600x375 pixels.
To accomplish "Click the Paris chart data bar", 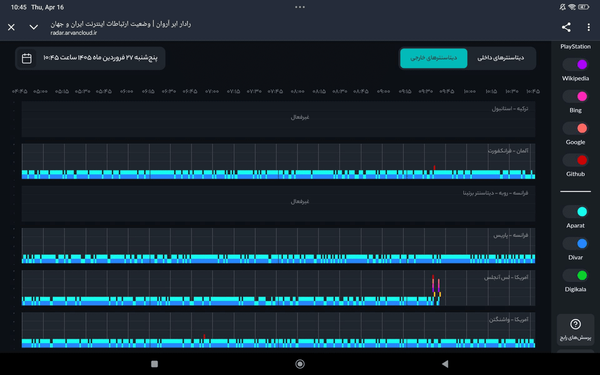I will pos(278,259).
